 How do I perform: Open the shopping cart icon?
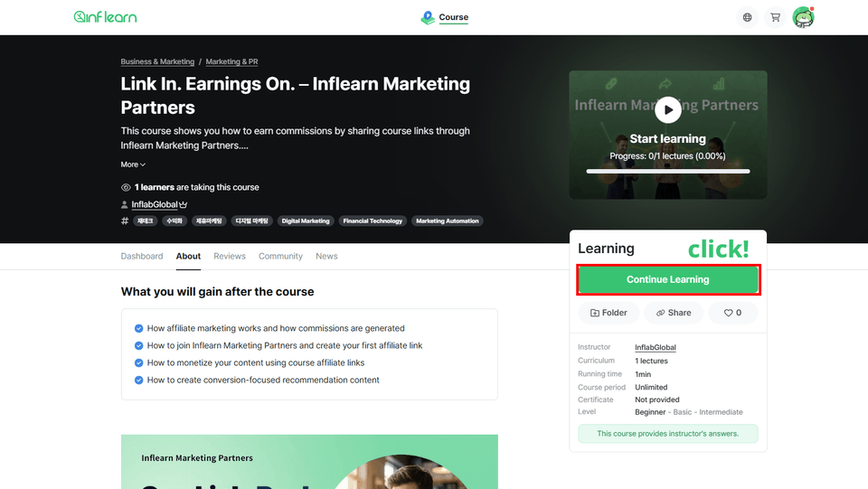[x=776, y=17]
